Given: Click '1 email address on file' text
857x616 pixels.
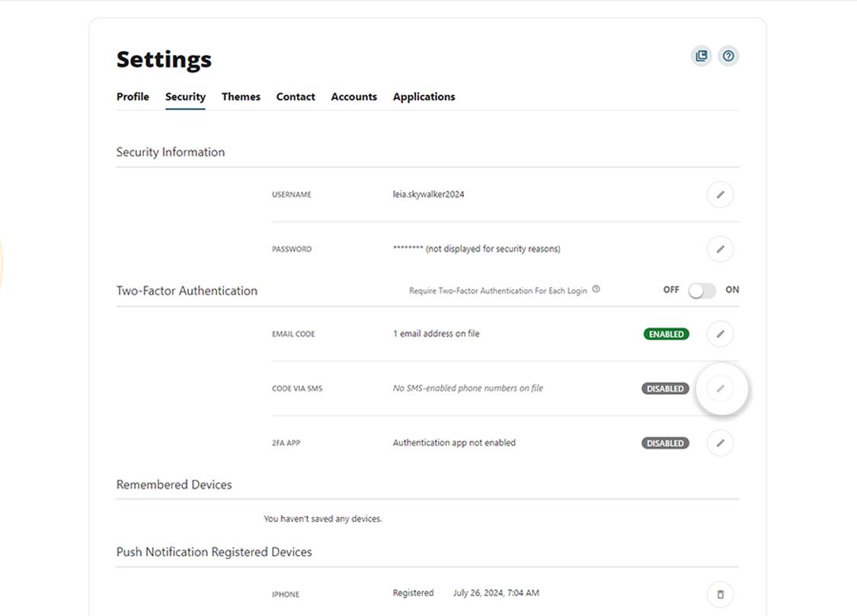Looking at the screenshot, I should pyautogui.click(x=436, y=334).
